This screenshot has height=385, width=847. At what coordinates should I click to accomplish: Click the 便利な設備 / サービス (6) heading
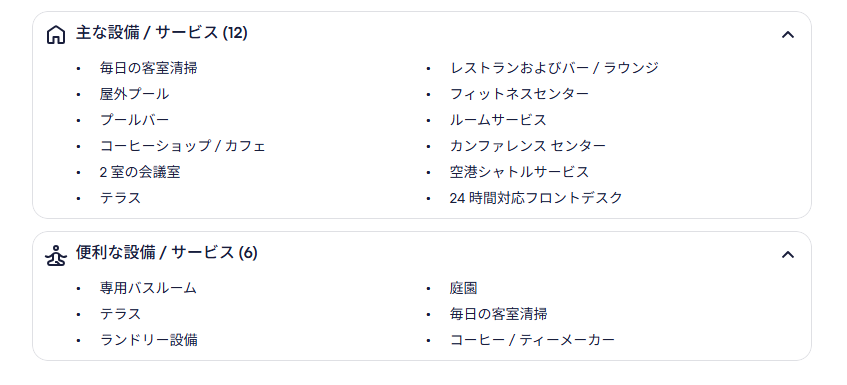pyautogui.click(x=166, y=253)
